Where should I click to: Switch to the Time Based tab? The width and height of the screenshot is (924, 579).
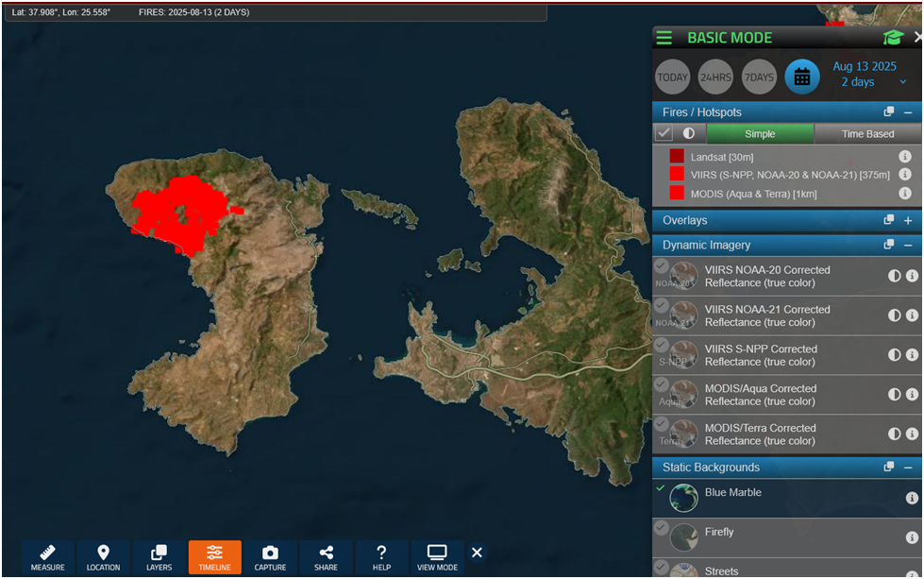(867, 134)
